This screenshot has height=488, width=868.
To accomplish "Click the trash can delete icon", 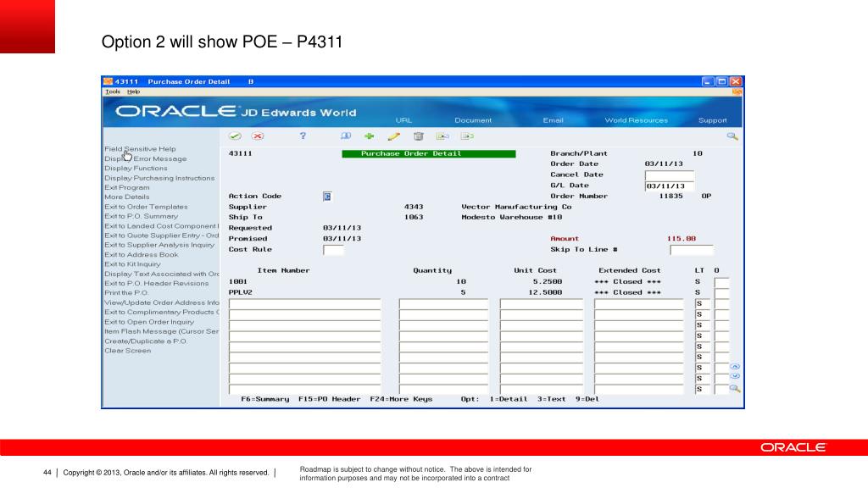I will pos(419,136).
